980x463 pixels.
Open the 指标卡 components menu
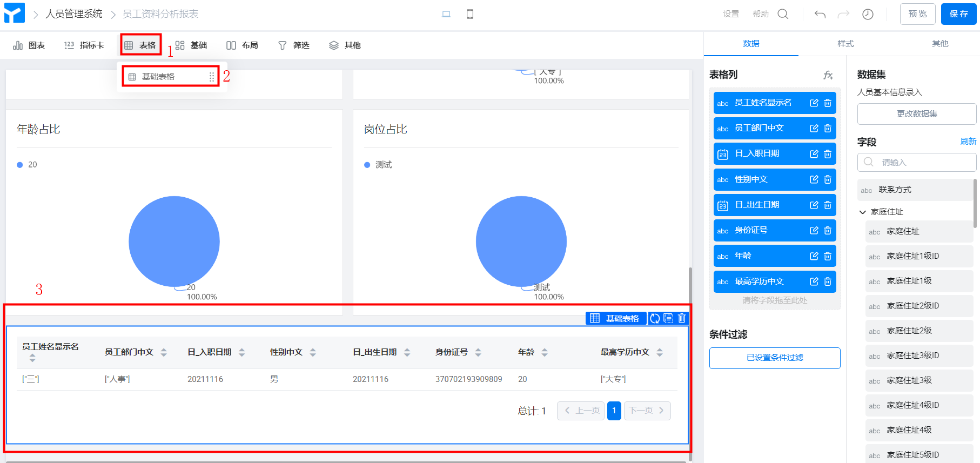(x=84, y=45)
